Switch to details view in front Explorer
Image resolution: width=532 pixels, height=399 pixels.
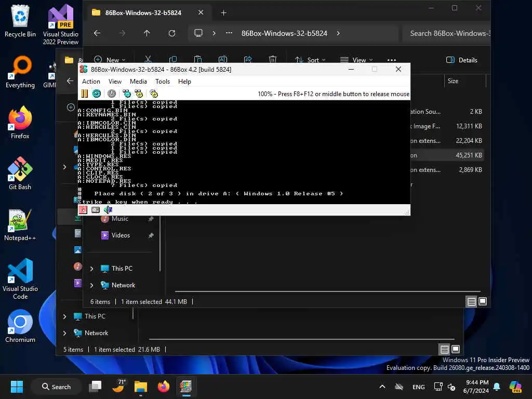(x=471, y=301)
